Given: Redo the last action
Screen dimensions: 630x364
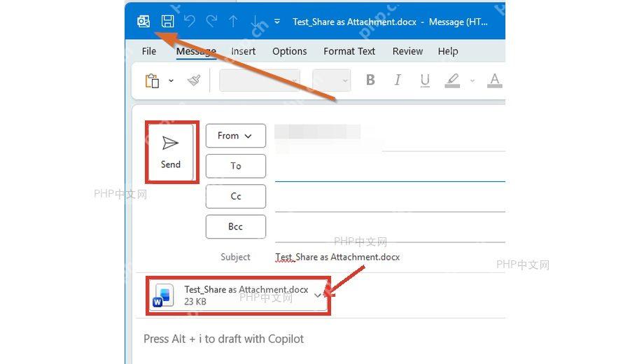Looking at the screenshot, I should point(211,21).
